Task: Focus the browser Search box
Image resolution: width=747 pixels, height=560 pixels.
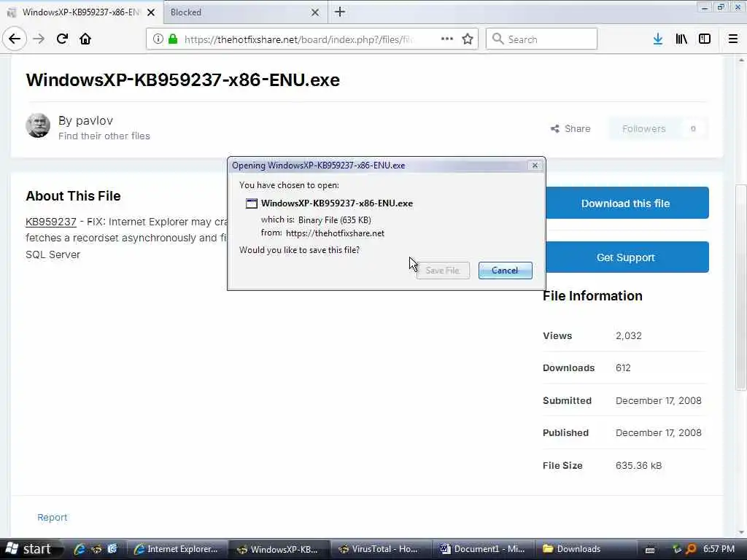Action: pos(541,39)
